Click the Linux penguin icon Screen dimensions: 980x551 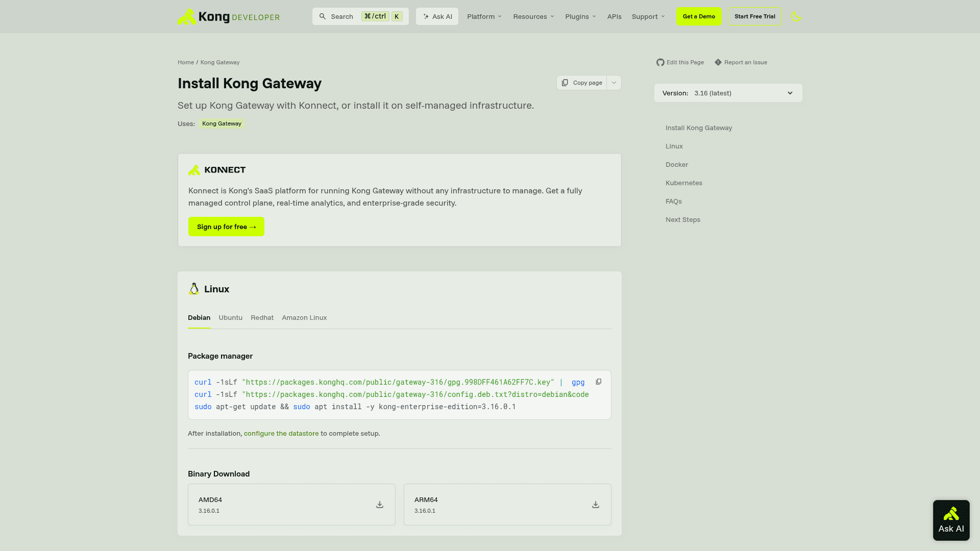click(194, 289)
